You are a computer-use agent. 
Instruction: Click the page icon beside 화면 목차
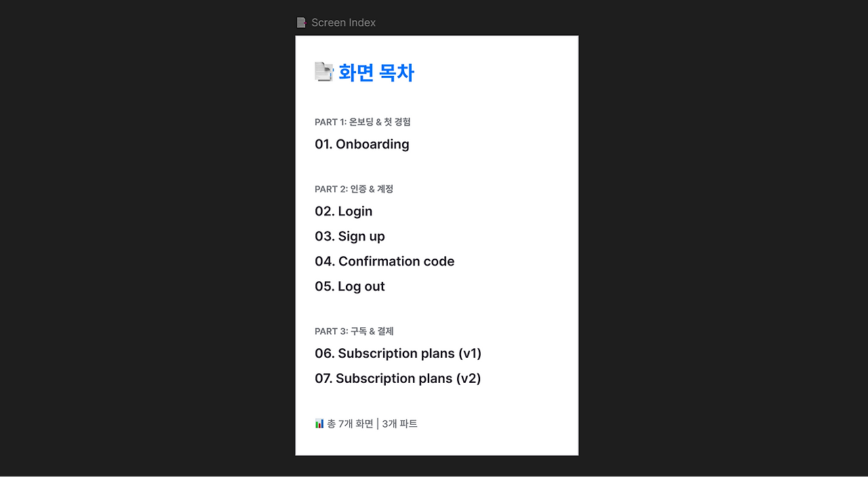[324, 72]
